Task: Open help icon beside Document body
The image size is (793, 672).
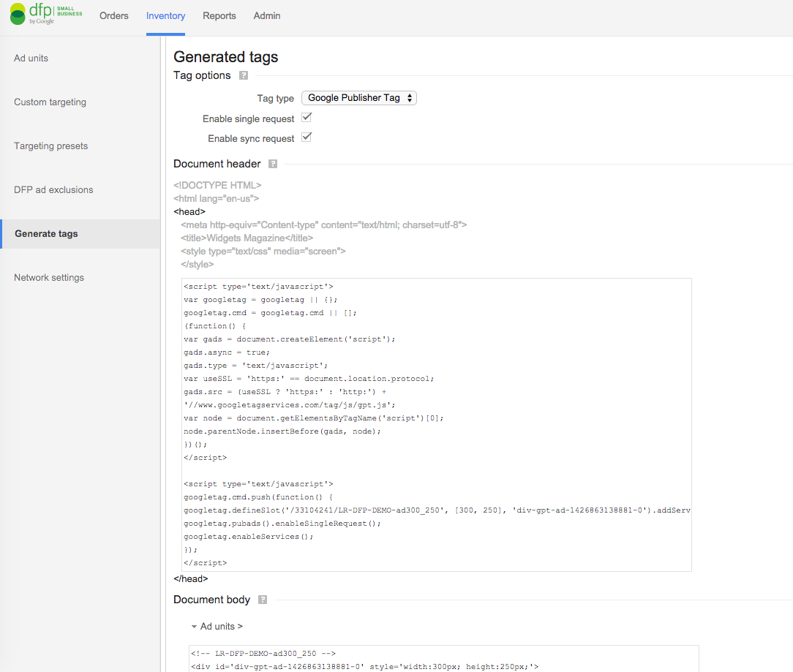Action: [263, 600]
